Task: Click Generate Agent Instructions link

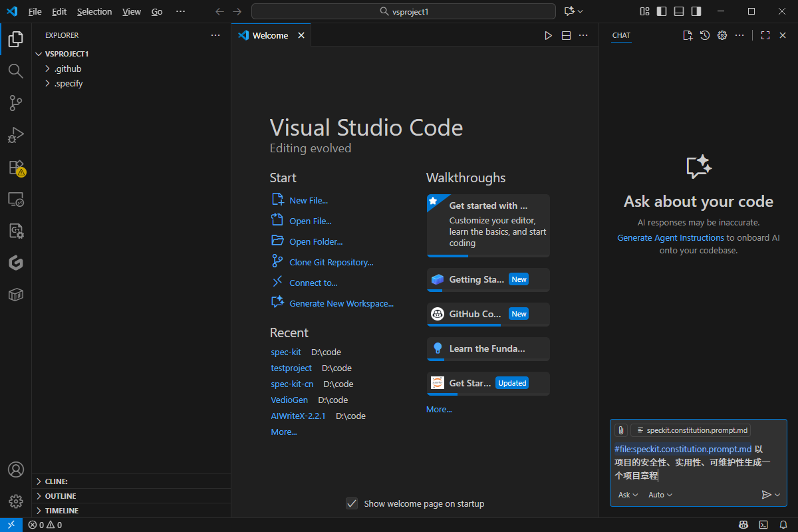Action: [x=670, y=237]
